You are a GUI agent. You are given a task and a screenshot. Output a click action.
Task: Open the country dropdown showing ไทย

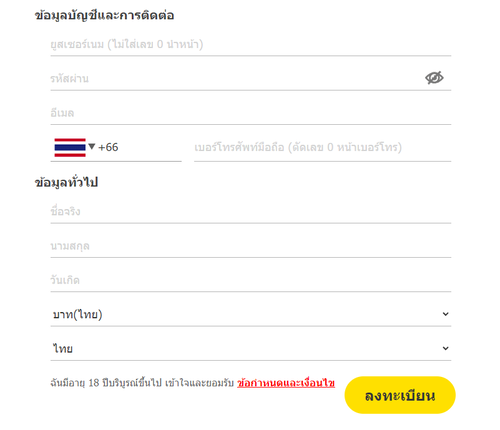point(251,349)
